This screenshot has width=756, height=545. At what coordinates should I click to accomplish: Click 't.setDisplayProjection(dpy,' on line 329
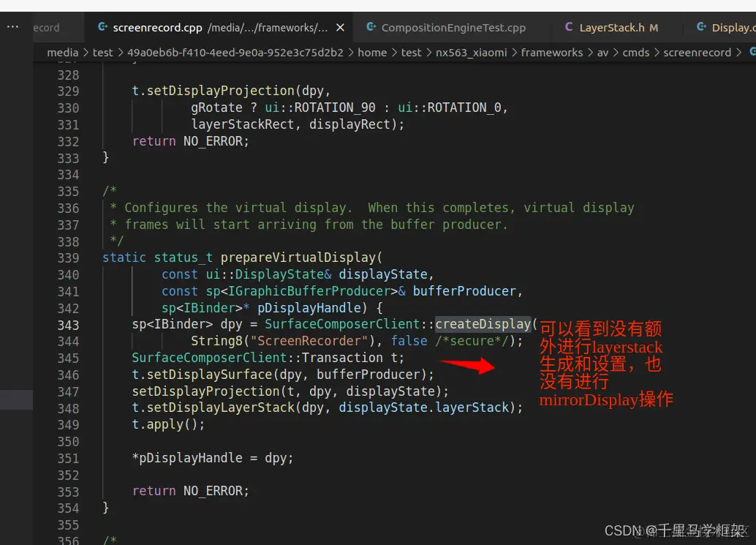(231, 91)
